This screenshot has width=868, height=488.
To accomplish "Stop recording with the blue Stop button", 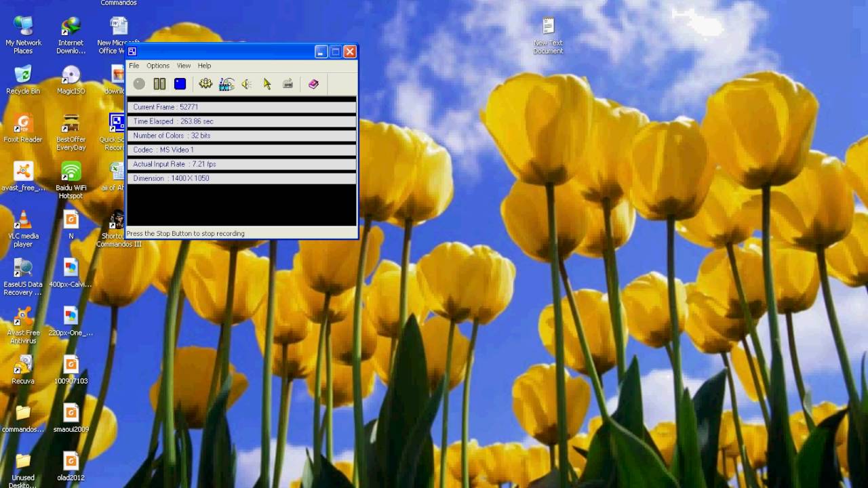I will point(180,84).
